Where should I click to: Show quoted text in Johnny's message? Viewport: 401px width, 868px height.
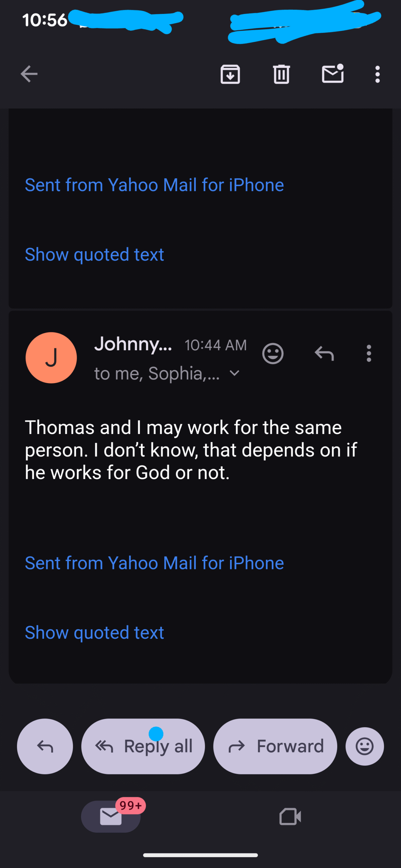[x=94, y=633]
